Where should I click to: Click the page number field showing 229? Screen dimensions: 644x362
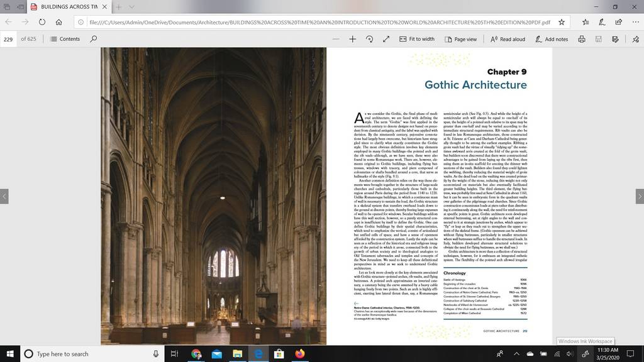click(x=8, y=39)
